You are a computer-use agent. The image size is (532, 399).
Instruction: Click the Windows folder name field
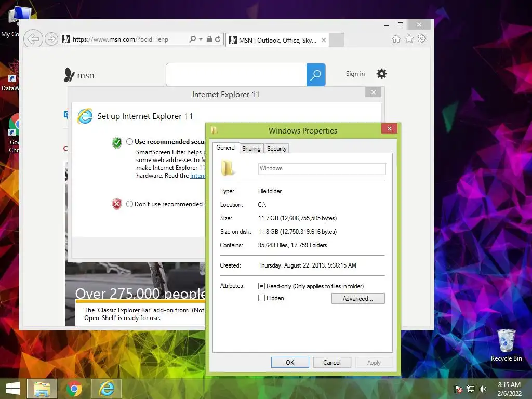[x=322, y=169]
